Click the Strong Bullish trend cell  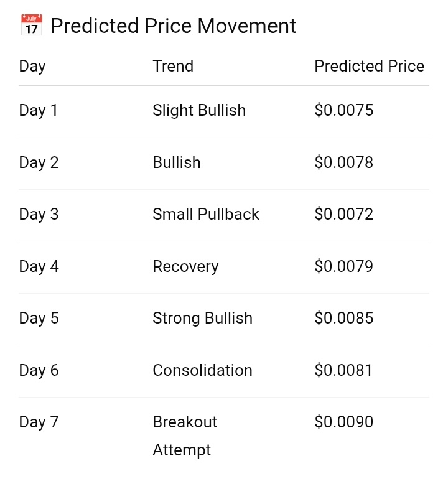202,319
